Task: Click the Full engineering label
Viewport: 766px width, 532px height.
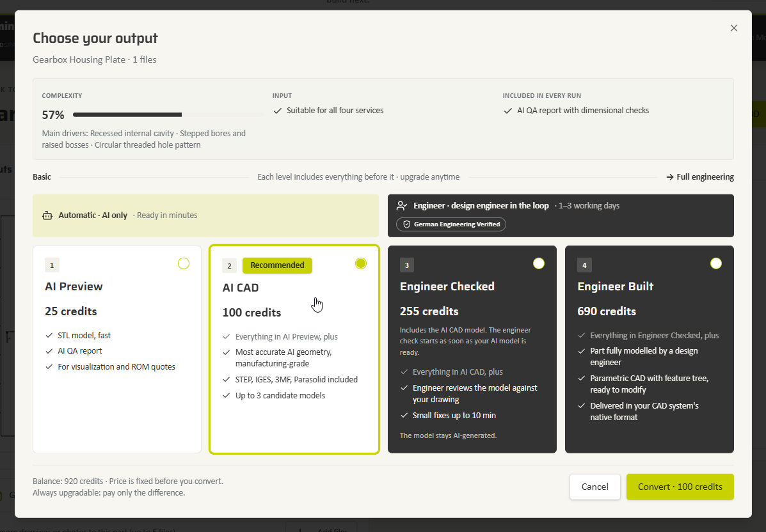Action: coord(705,177)
